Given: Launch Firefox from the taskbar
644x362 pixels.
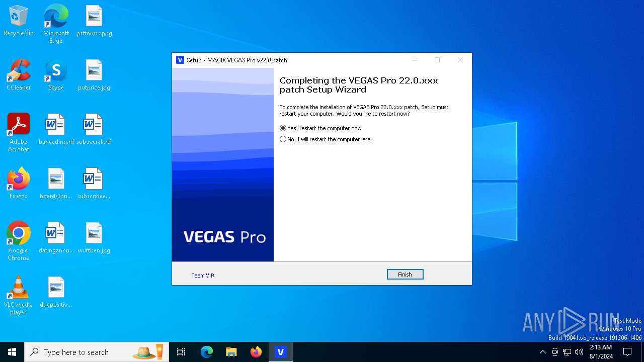Looking at the screenshot, I should point(256,352).
